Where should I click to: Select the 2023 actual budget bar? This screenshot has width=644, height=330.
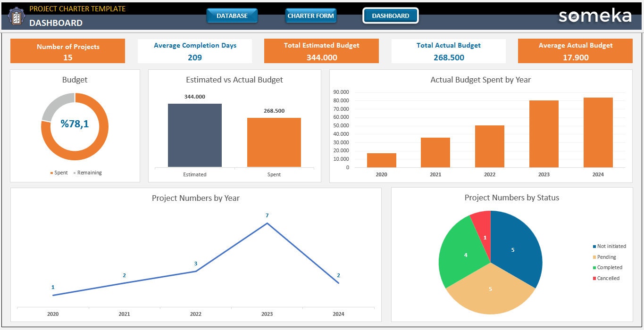(544, 134)
